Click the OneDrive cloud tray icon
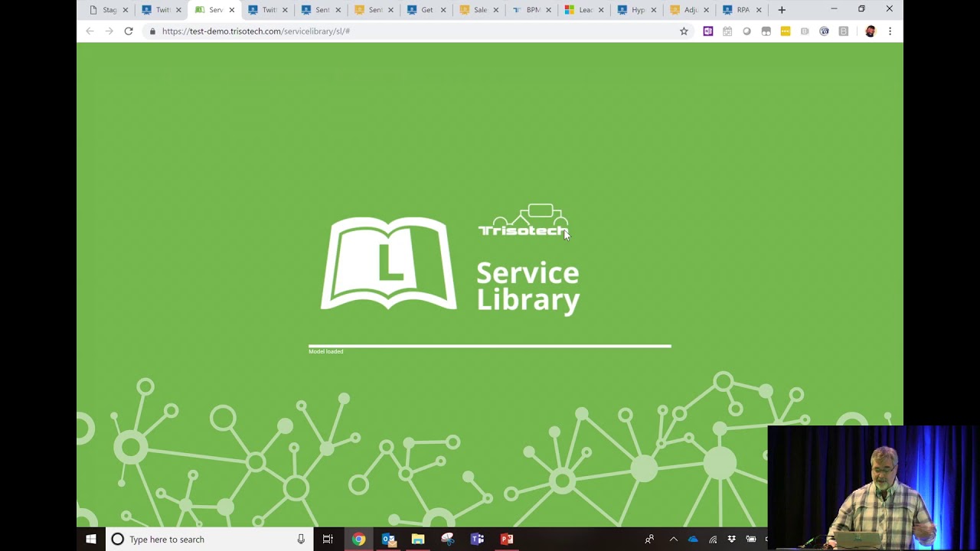 (x=693, y=540)
